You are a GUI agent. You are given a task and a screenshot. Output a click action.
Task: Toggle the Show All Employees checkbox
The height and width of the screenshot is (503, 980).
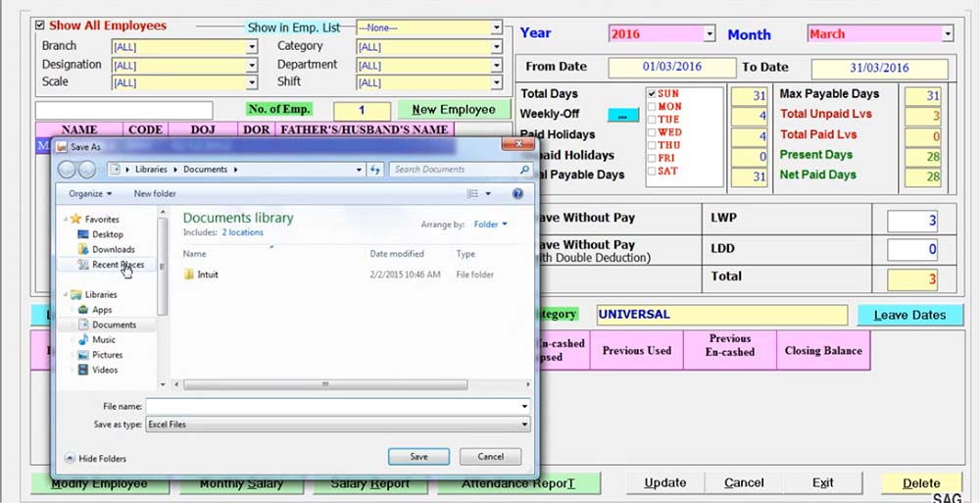40,25
